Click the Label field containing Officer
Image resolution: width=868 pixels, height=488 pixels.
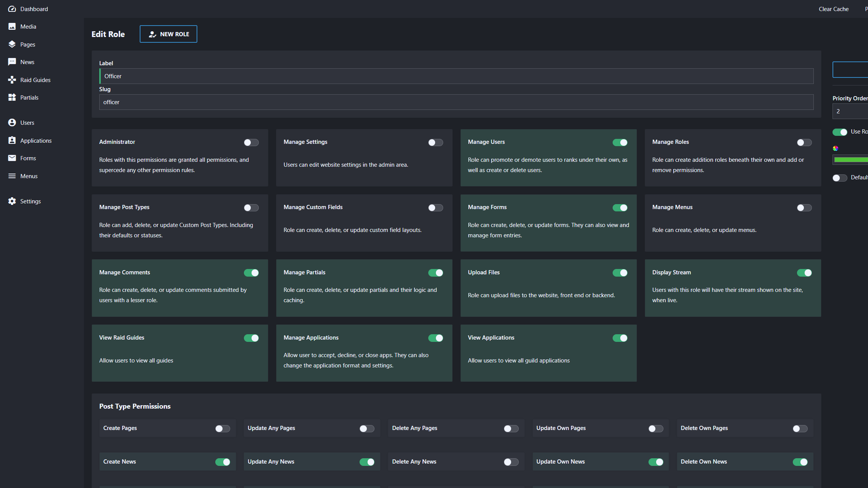(457, 76)
